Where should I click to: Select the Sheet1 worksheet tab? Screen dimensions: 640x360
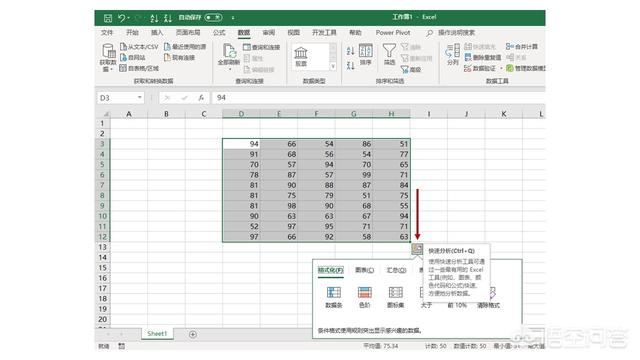click(x=157, y=334)
